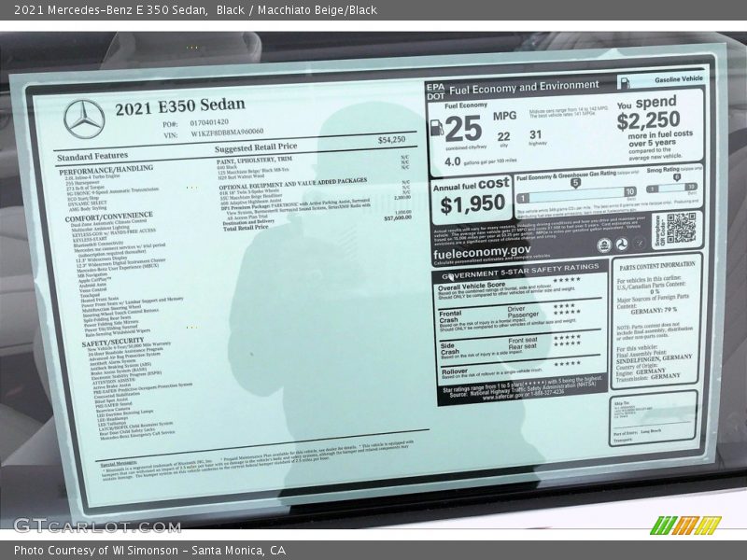Viewport: 747px width, 560px height.
Task: Click the EPA DOT badge
Action: [x=435, y=91]
